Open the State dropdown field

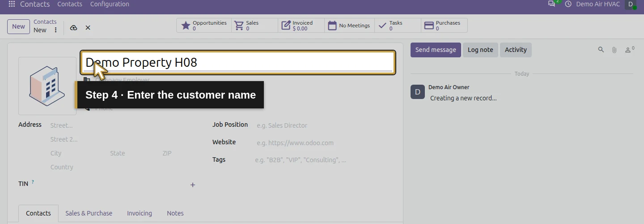(x=133, y=153)
